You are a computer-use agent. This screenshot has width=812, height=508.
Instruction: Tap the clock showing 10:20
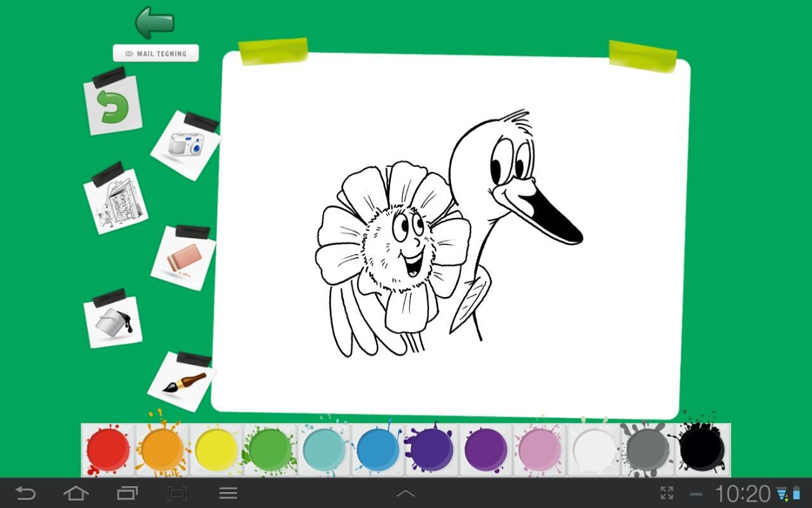[x=742, y=493]
